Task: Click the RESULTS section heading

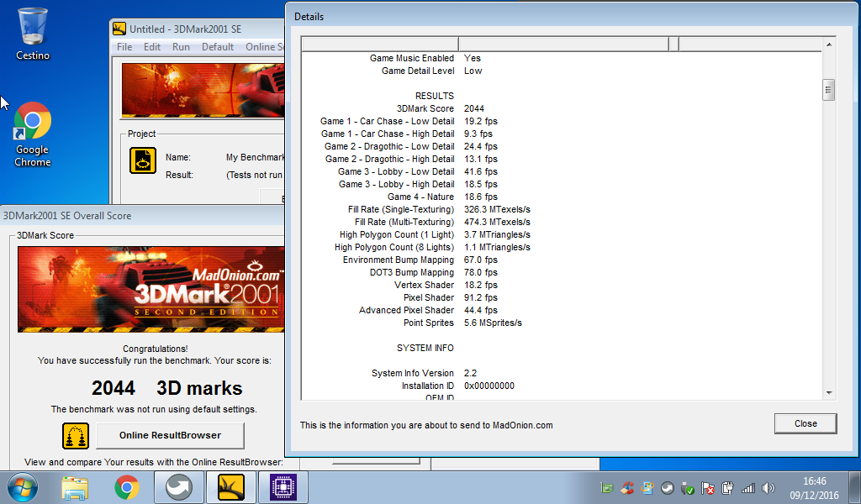Action: pyautogui.click(x=435, y=96)
